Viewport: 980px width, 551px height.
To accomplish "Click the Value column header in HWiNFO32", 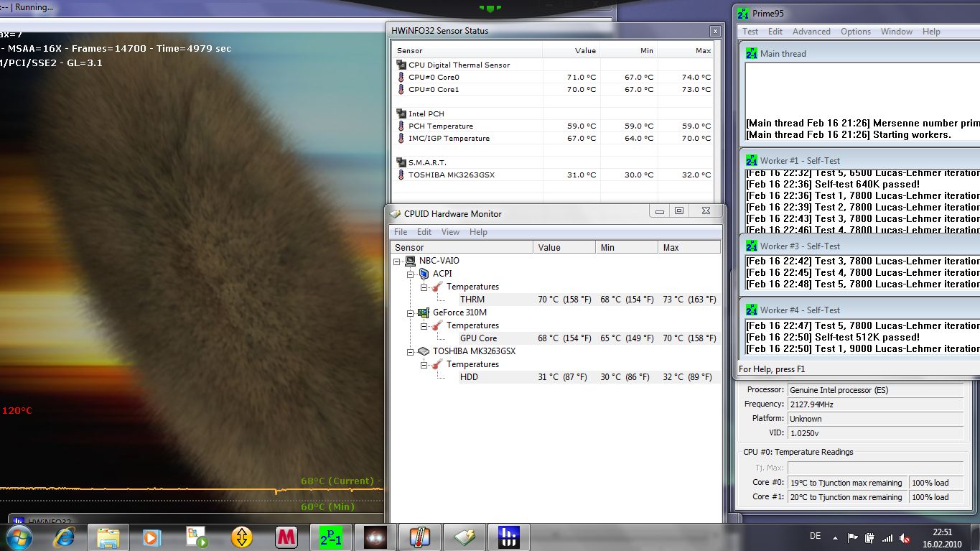I will tap(571, 50).
